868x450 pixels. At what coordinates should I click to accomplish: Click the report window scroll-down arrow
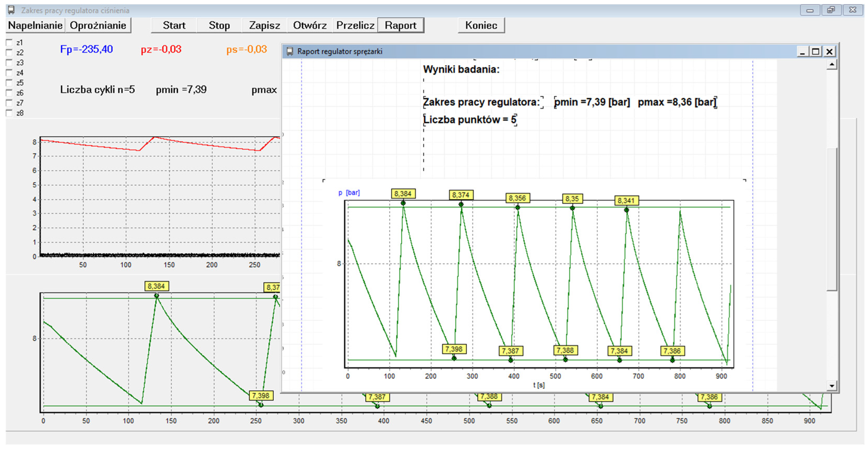831,386
